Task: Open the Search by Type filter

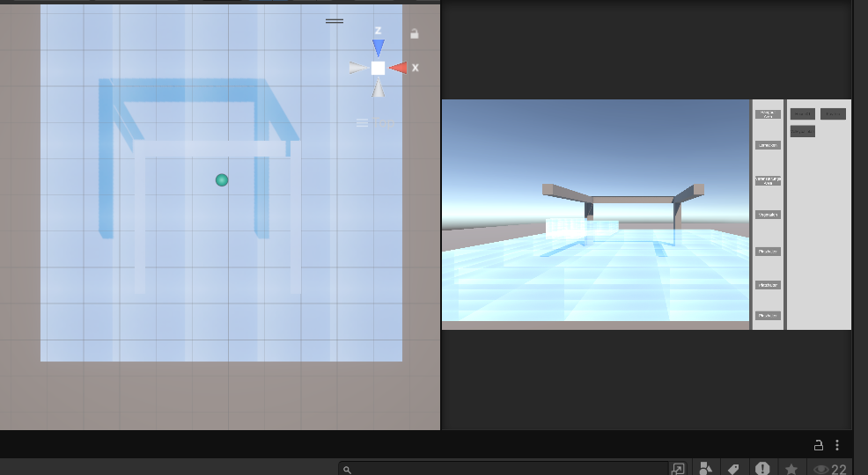Action: pos(705,469)
